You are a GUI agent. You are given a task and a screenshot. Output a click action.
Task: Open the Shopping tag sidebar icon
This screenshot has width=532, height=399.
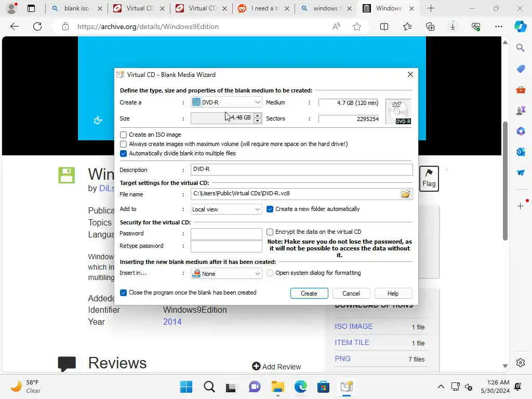coord(521,69)
